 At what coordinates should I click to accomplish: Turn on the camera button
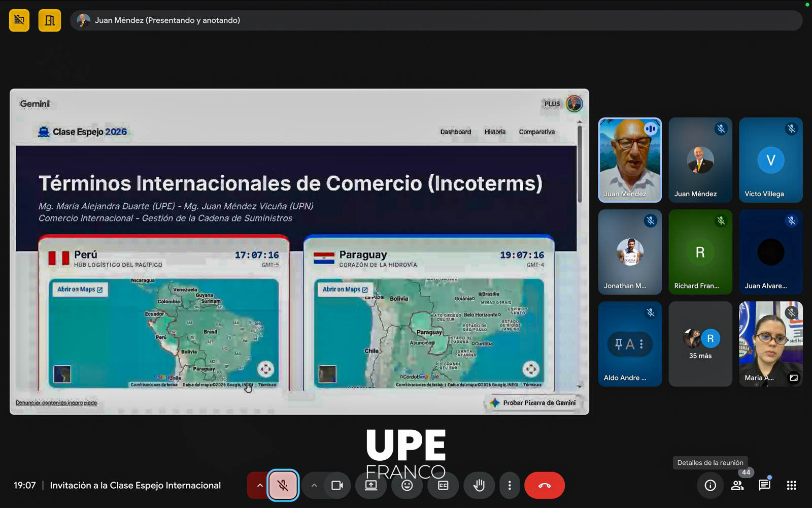(337, 486)
